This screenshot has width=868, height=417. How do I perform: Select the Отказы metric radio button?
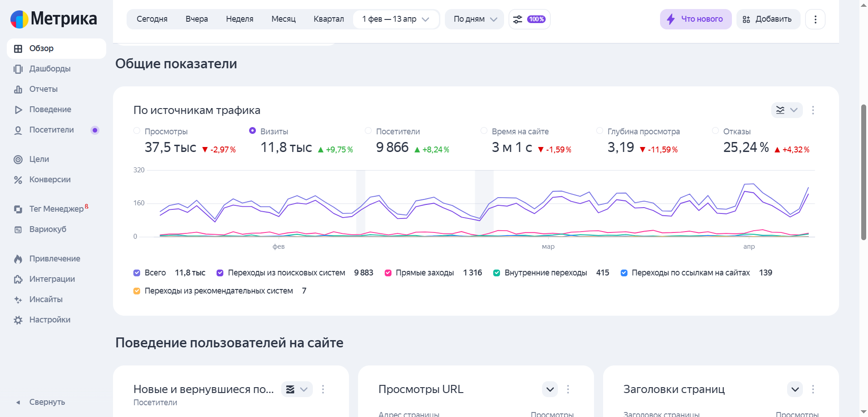pyautogui.click(x=715, y=131)
